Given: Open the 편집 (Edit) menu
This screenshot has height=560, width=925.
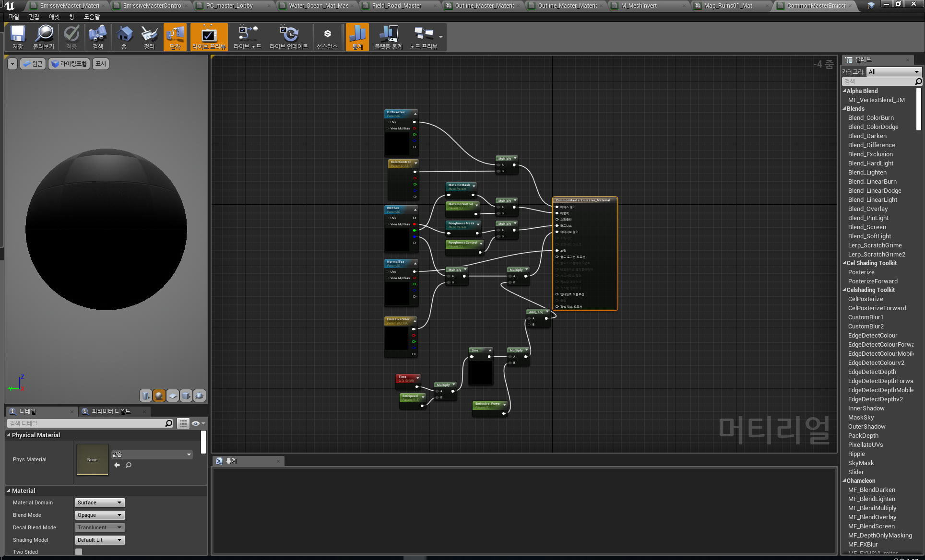Looking at the screenshot, I should pyautogui.click(x=34, y=17).
